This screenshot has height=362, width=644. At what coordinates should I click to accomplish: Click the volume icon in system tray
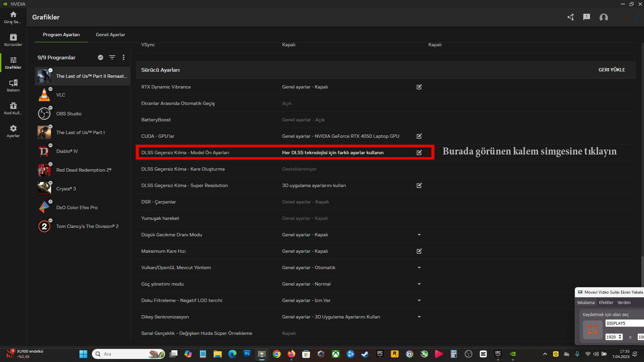pyautogui.click(x=596, y=354)
